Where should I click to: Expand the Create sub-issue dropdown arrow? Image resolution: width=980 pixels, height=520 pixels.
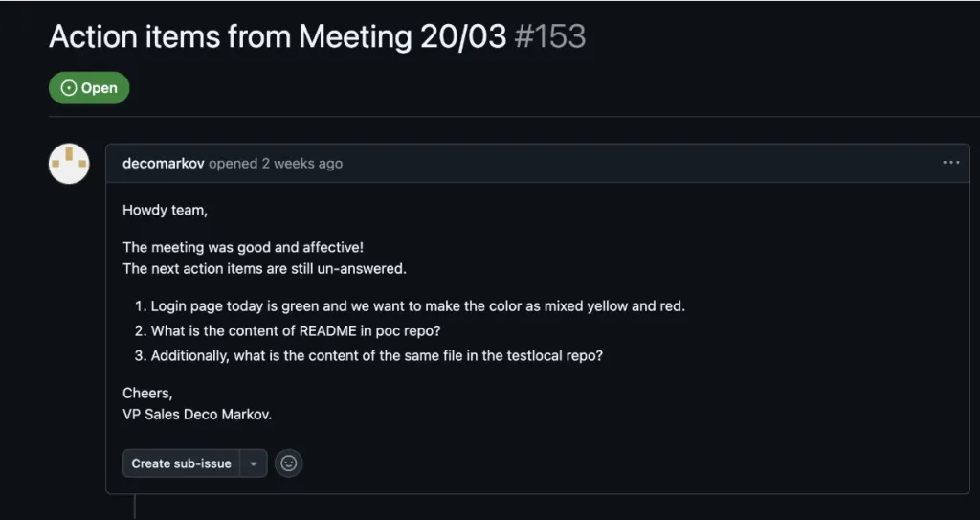coord(254,463)
